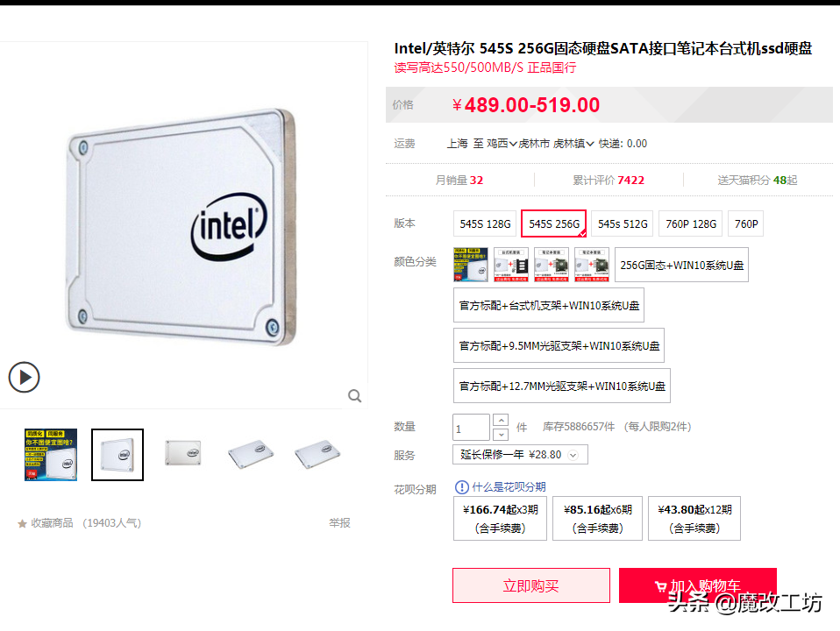
Task: Click the cart icon on add-to-cart button
Action: point(660,586)
